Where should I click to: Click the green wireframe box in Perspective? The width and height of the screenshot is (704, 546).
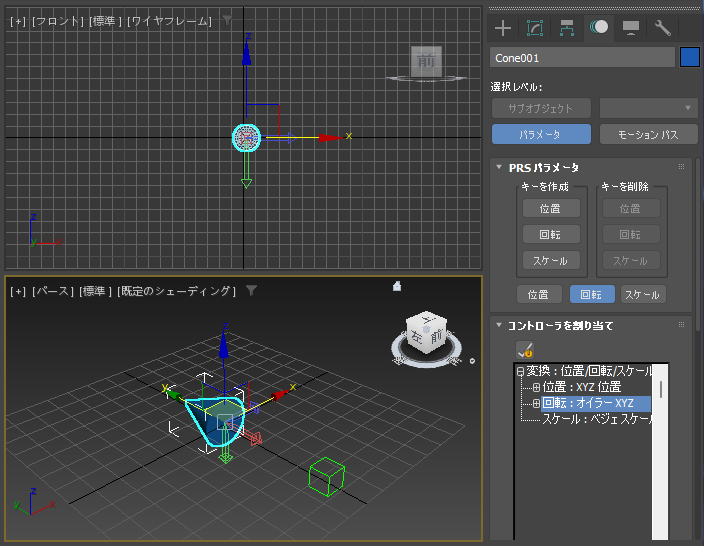point(326,476)
